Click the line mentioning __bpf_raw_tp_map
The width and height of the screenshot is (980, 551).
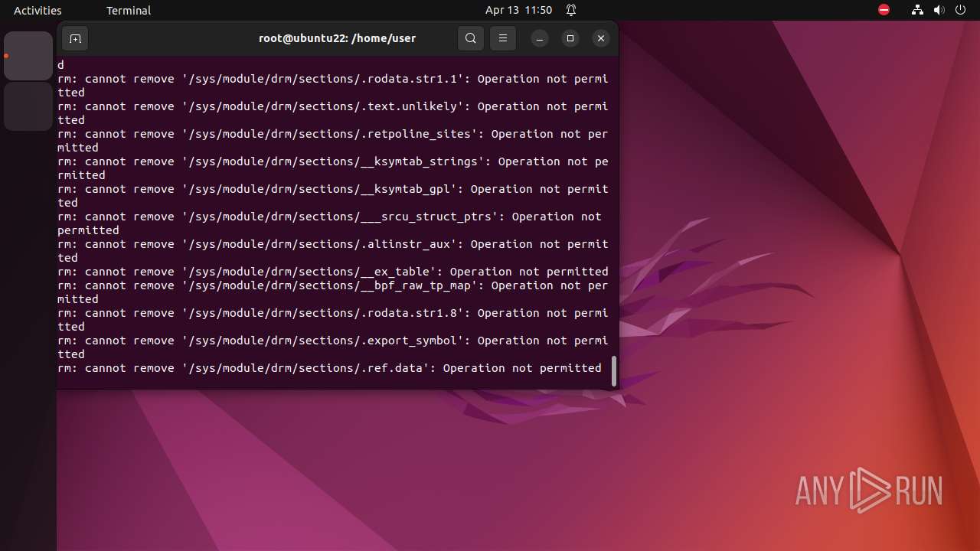(333, 292)
